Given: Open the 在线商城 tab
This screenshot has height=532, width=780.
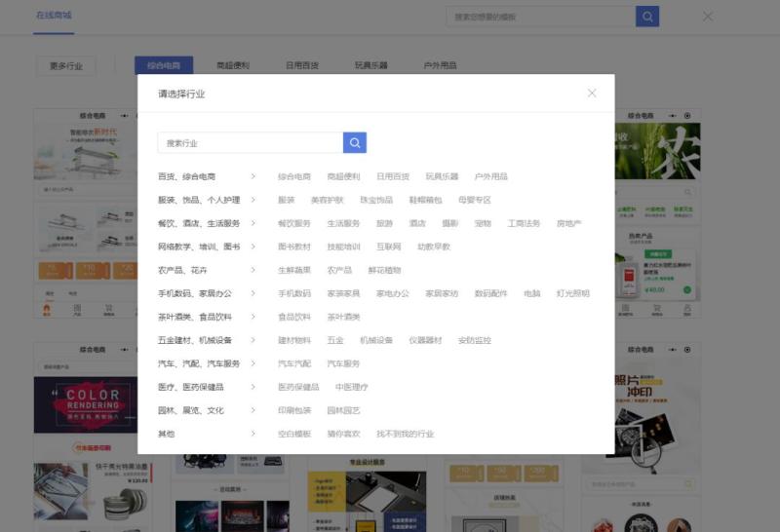Looking at the screenshot, I should [x=54, y=16].
